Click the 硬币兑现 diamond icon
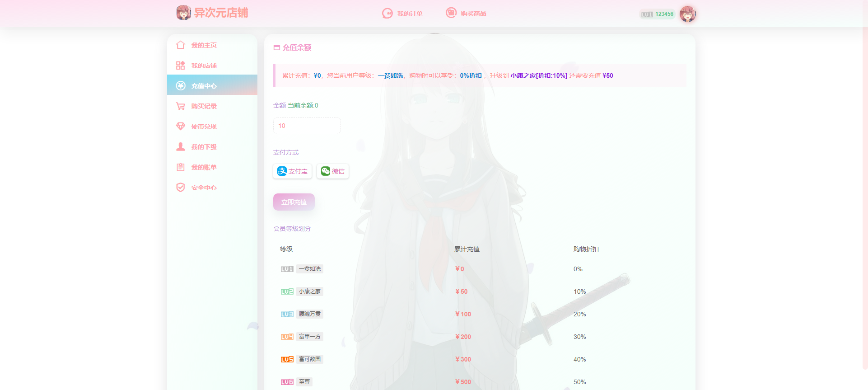 click(181, 127)
